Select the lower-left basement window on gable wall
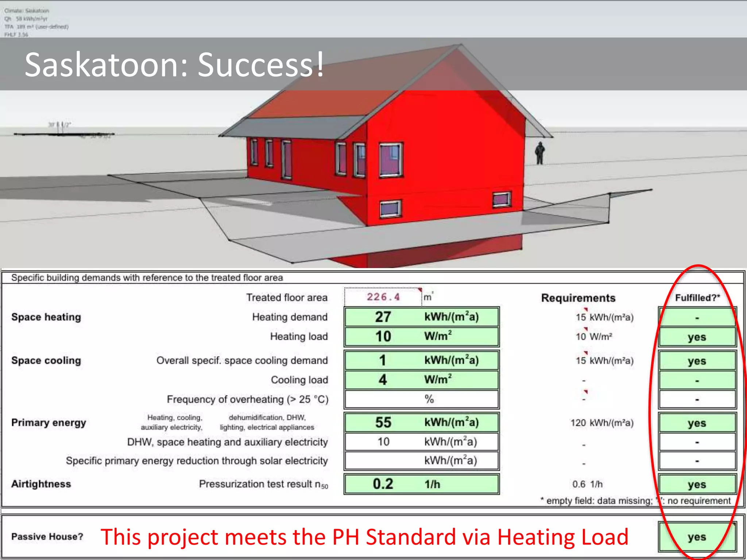Image resolution: width=747 pixels, height=560 pixels. 391,209
